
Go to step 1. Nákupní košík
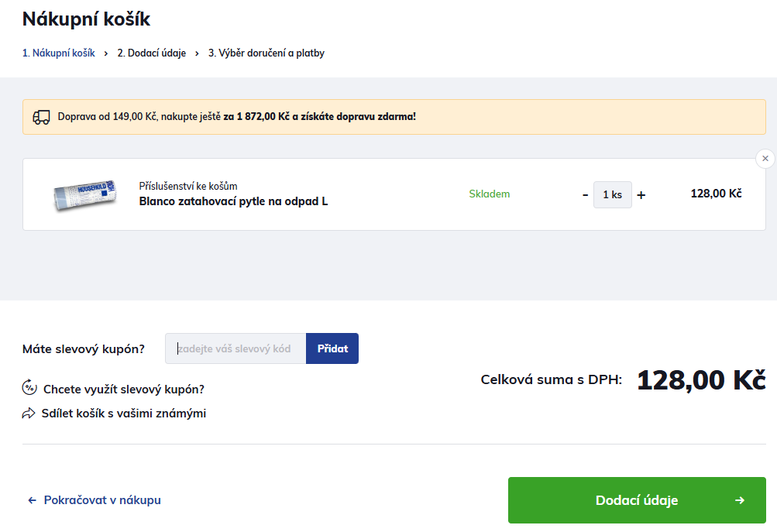coord(59,53)
